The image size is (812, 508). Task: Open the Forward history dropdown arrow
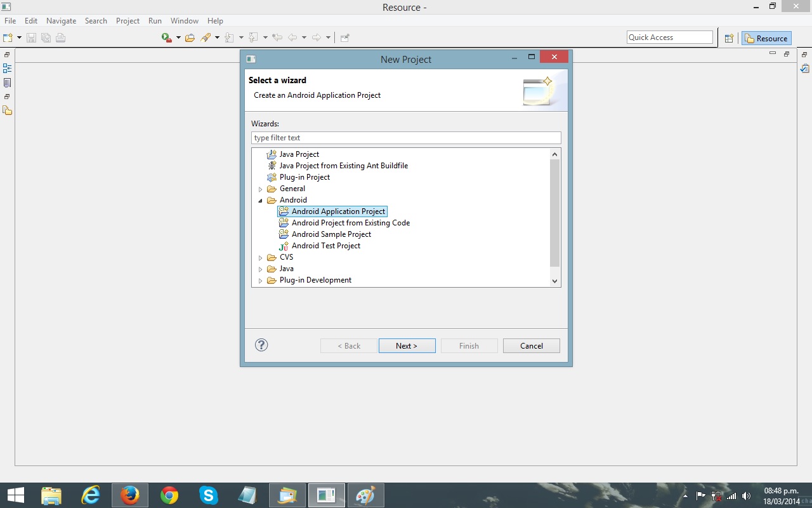tap(328, 37)
